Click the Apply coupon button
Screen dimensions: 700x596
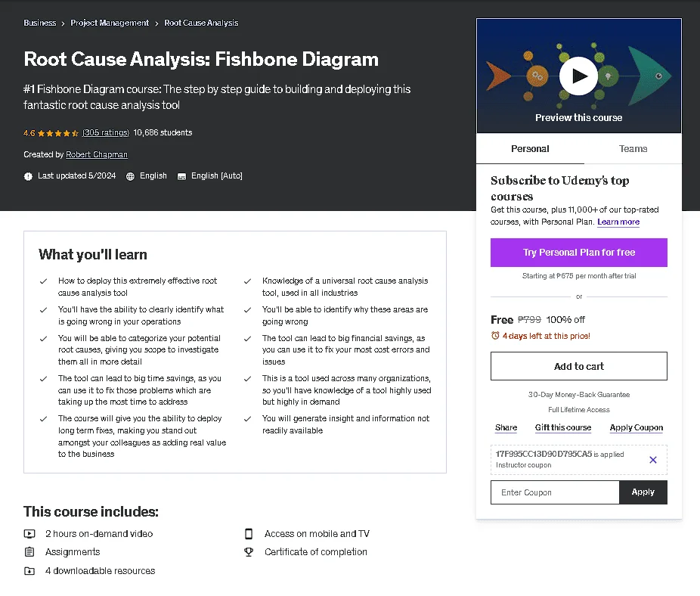click(x=643, y=492)
